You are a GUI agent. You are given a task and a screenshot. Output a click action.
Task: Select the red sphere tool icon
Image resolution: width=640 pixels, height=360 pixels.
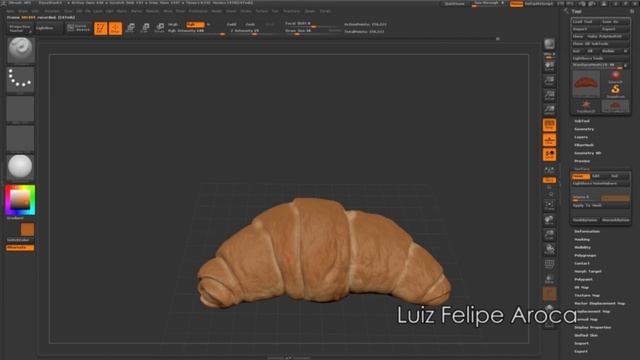click(x=616, y=76)
